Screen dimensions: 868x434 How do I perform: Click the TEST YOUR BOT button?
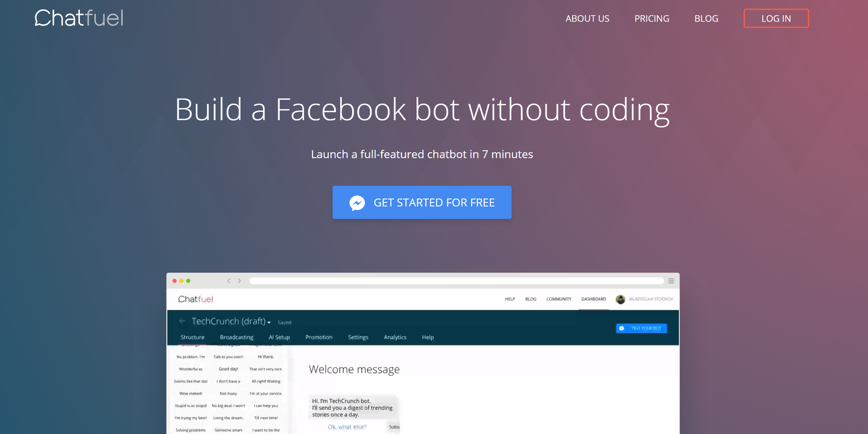coord(641,328)
